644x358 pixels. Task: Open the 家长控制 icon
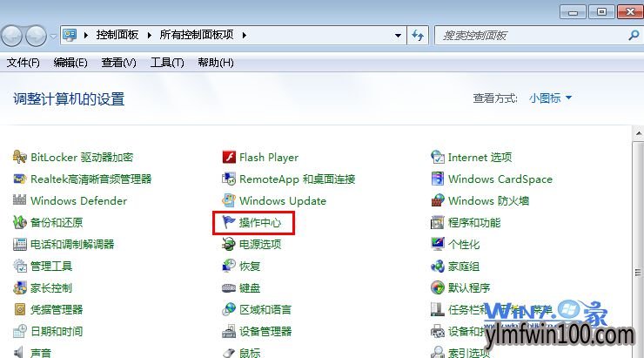point(21,288)
